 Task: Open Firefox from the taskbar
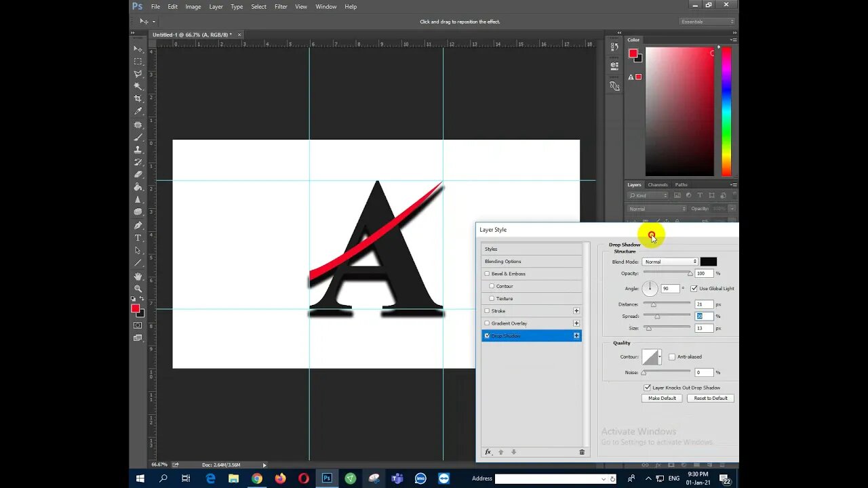pyautogui.click(x=280, y=479)
